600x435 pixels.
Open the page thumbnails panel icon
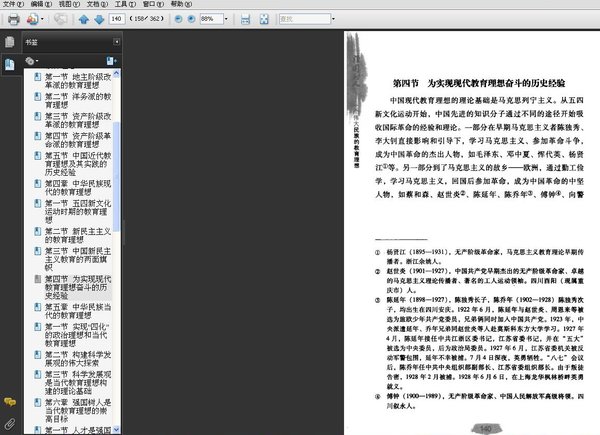(x=10, y=42)
